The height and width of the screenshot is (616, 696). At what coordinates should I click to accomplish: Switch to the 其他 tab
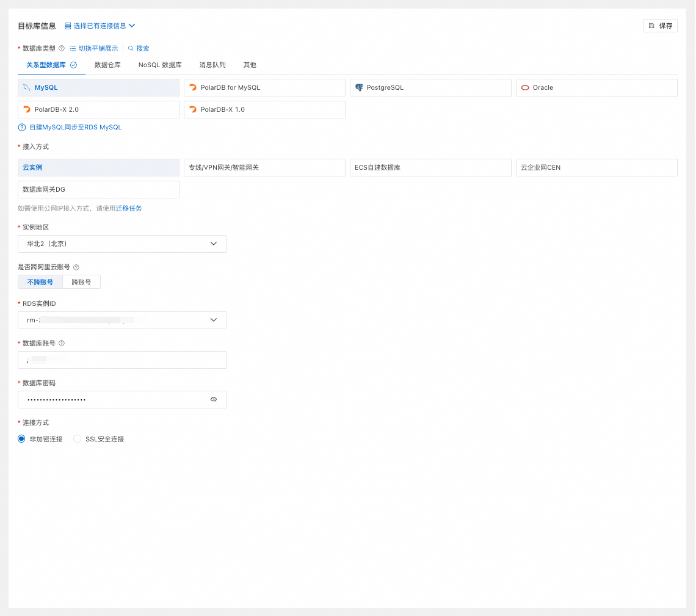(x=250, y=65)
